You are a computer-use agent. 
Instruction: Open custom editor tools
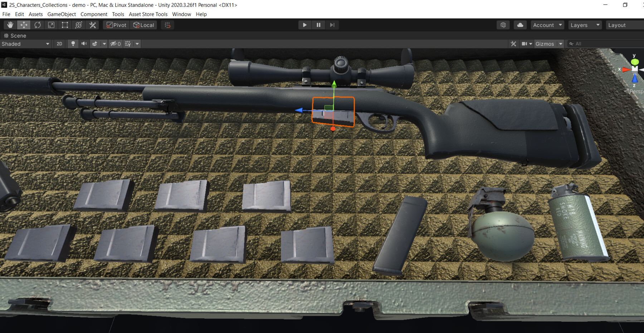(93, 25)
